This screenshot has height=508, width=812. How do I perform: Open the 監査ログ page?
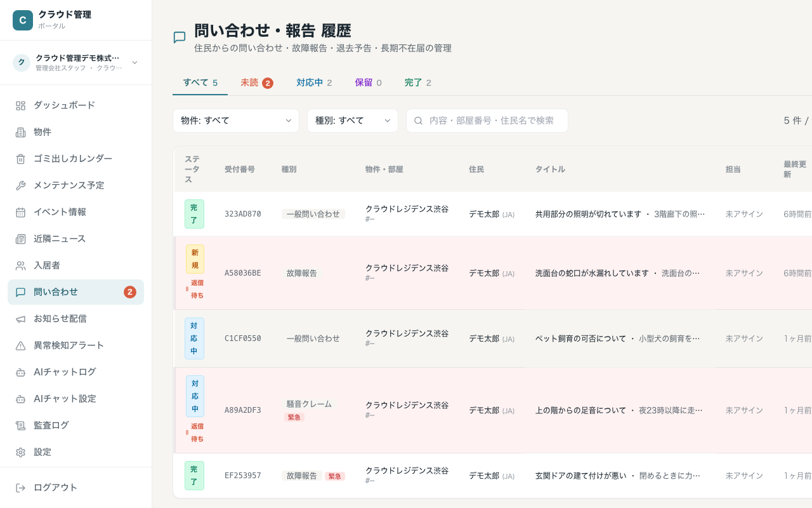pyautogui.click(x=75, y=425)
